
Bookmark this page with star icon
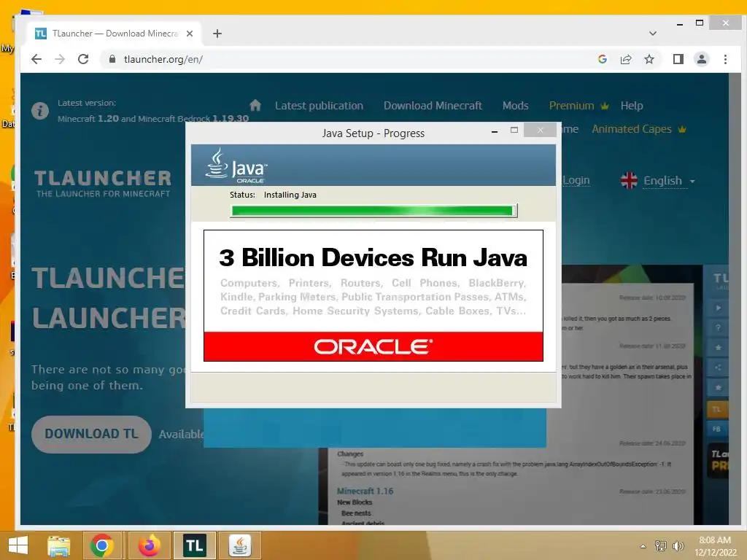click(x=649, y=59)
